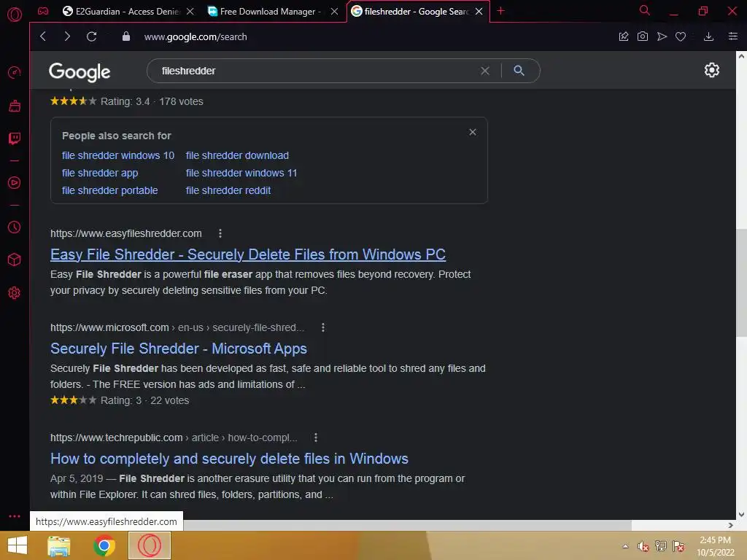Open options for easyfileshredder.com result
Viewport: 747px width, 560px height.
220,233
